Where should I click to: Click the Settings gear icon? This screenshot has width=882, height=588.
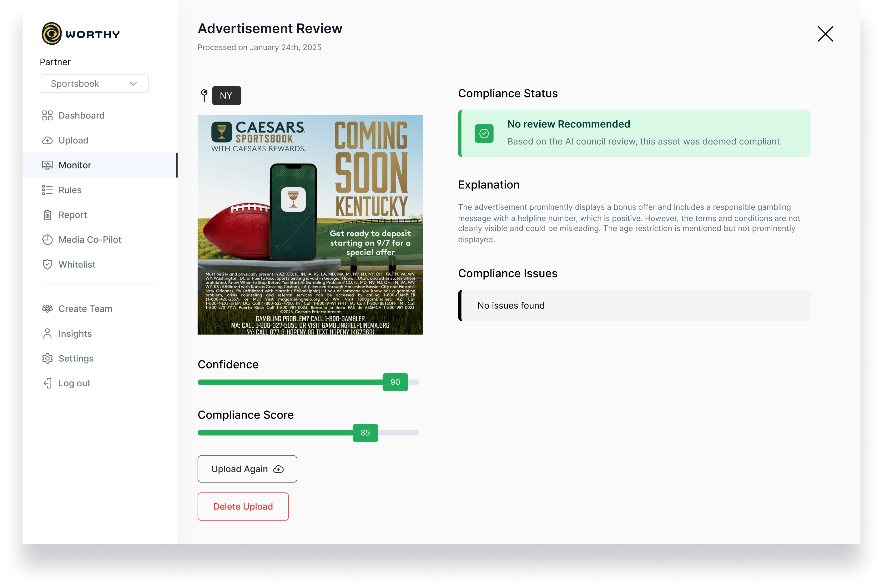click(x=47, y=359)
